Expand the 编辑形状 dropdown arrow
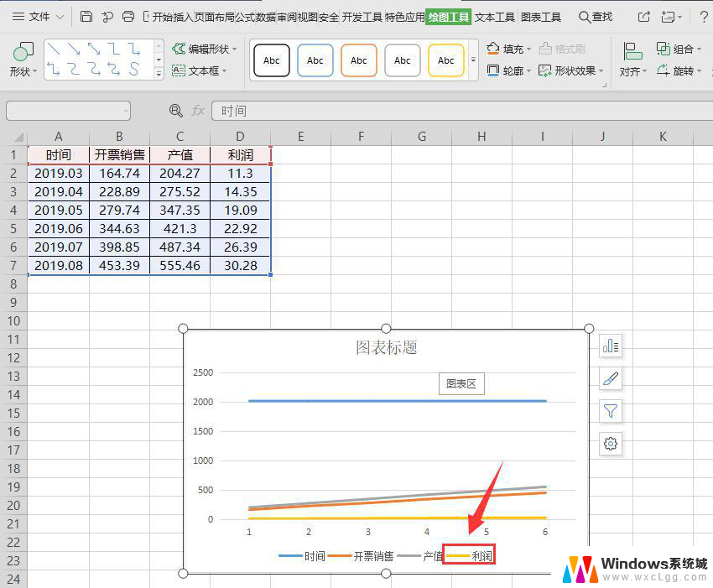The height and width of the screenshot is (588, 713). tap(234, 49)
